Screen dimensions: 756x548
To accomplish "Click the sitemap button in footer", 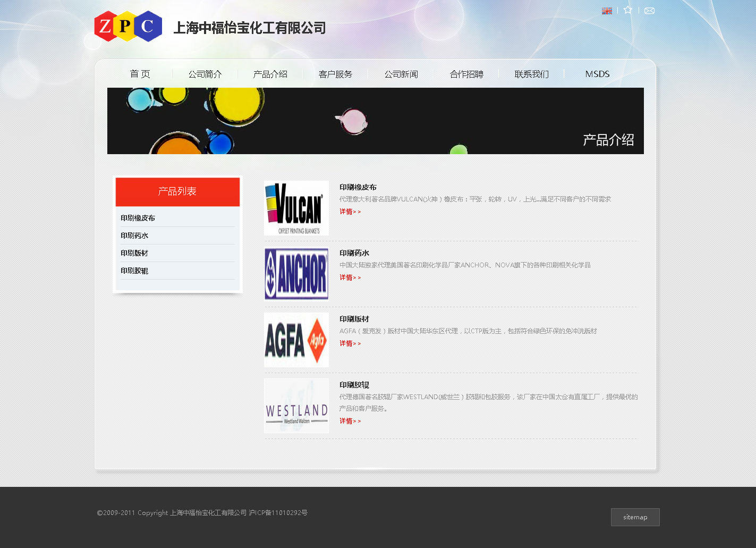I will coord(635,517).
